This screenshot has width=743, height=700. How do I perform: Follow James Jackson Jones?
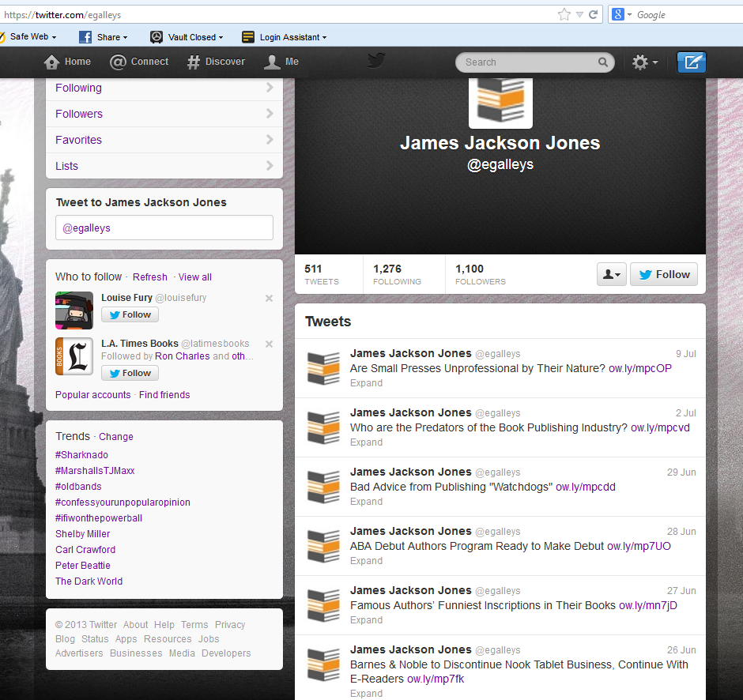(664, 274)
